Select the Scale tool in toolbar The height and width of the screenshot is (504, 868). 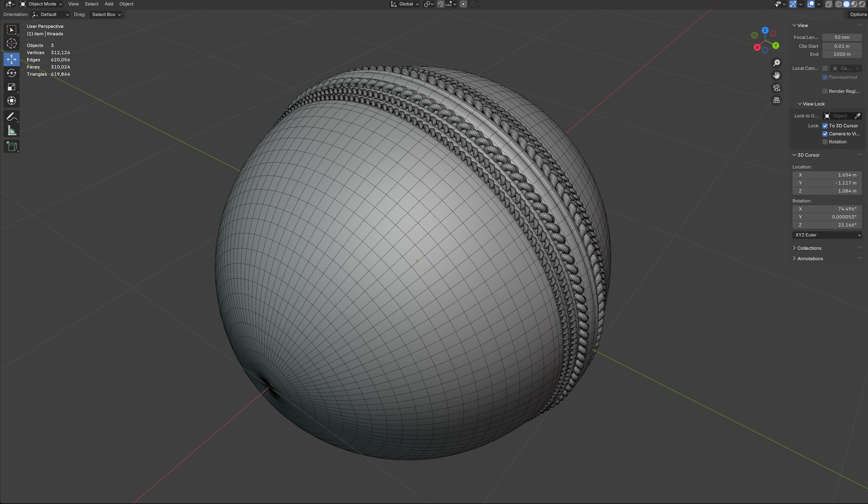click(11, 87)
